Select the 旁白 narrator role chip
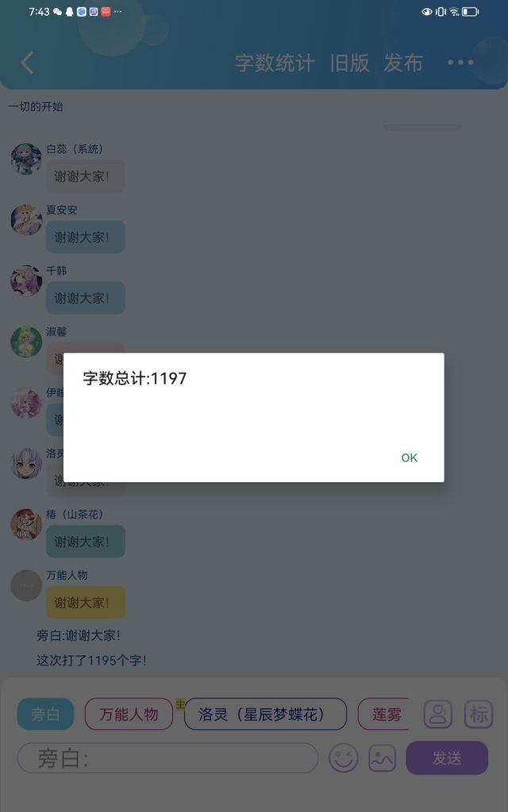 pos(45,714)
